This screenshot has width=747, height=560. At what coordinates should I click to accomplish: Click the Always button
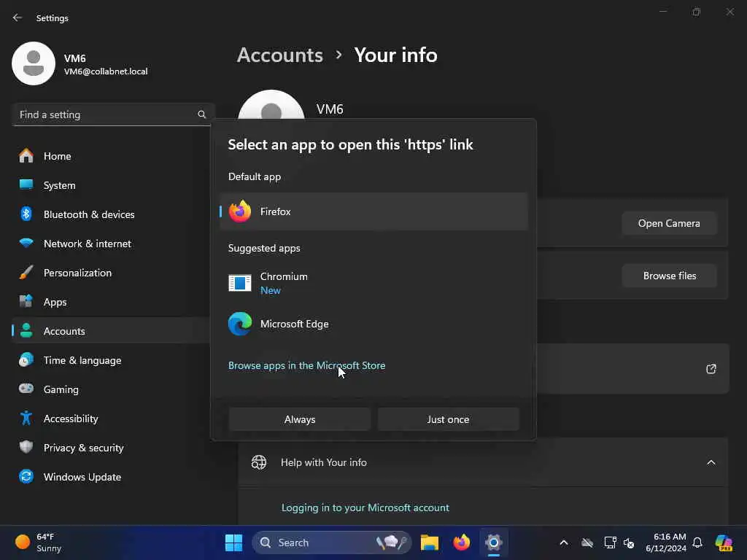coord(300,419)
